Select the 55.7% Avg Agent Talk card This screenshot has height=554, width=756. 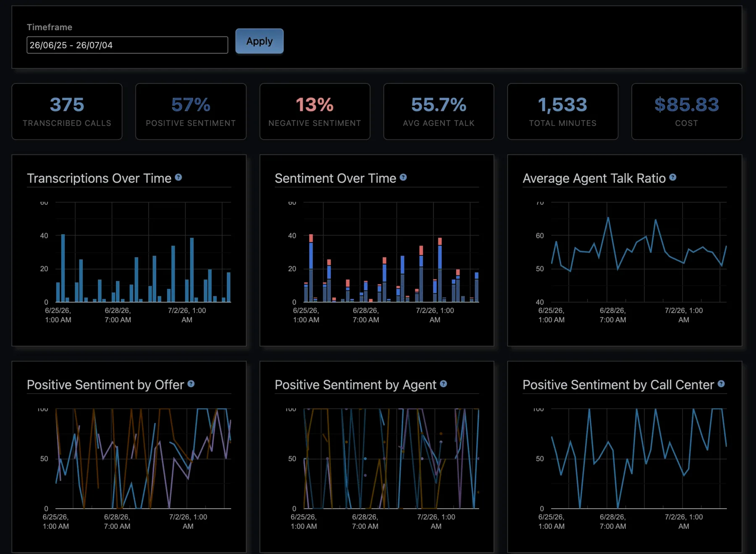coord(438,111)
